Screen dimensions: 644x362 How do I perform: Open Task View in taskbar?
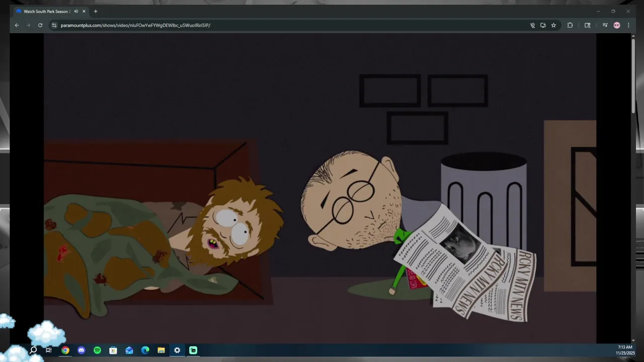coord(49,350)
